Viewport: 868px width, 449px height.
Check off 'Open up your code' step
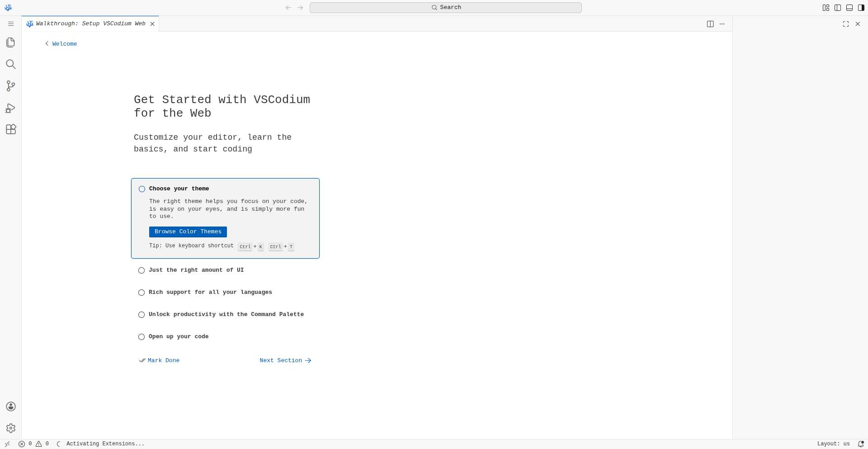coord(142,337)
